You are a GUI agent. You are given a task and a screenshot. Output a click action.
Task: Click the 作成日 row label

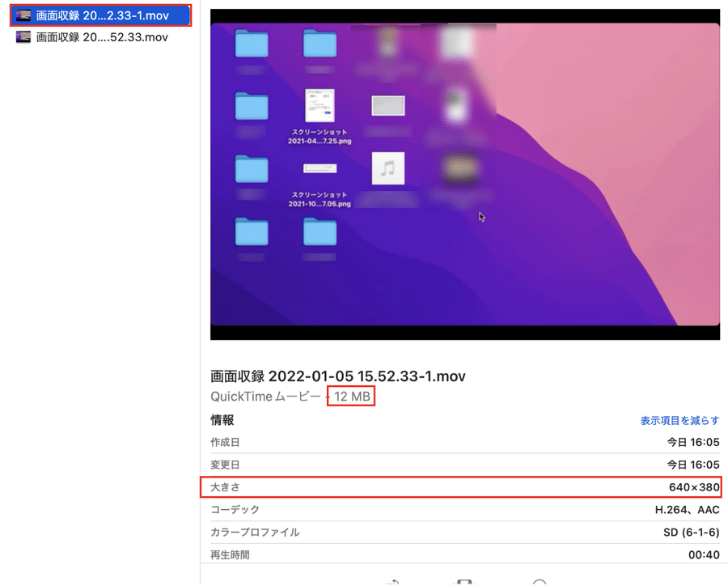tap(225, 442)
